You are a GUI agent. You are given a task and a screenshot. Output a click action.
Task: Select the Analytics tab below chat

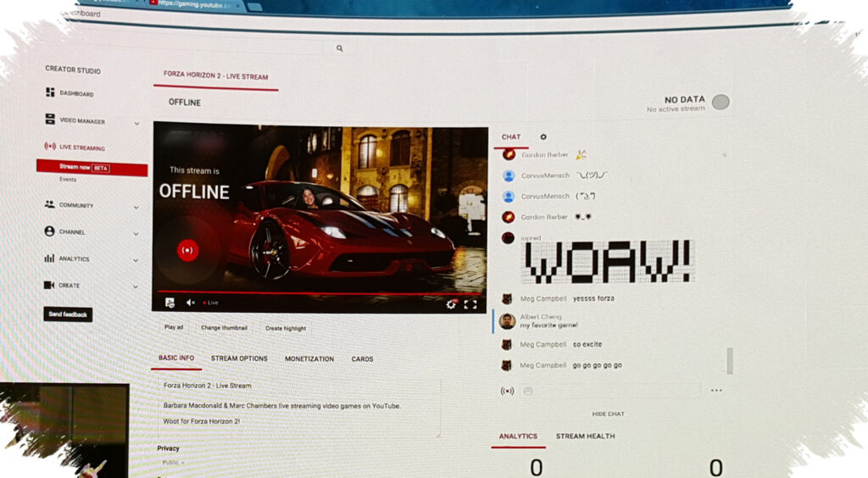[518, 436]
